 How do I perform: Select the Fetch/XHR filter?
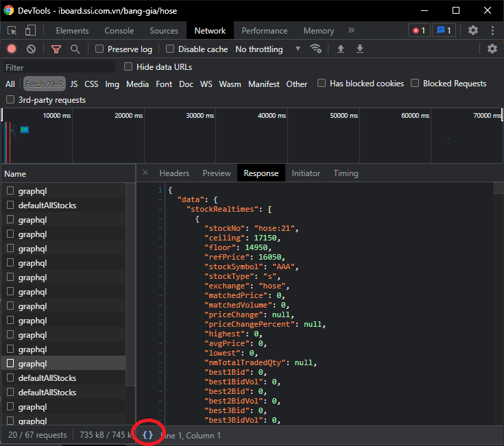(x=45, y=84)
